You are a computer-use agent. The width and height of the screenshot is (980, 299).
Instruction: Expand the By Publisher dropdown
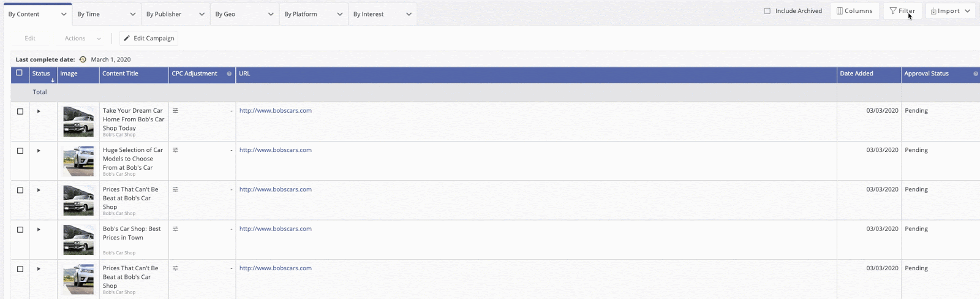(175, 14)
